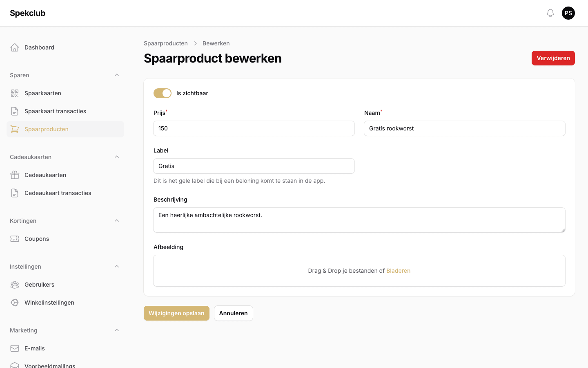
Task: Click into the Beschrijving textarea
Action: (359, 220)
